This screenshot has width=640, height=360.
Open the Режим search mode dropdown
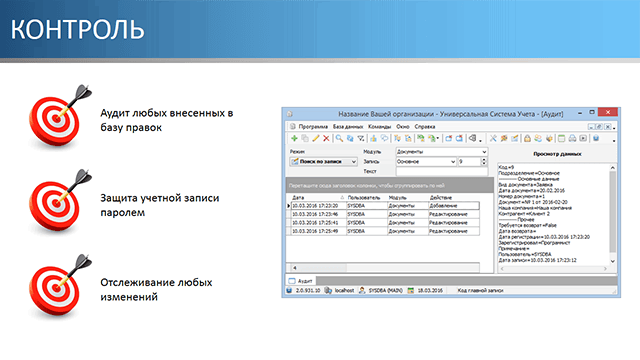point(323,162)
